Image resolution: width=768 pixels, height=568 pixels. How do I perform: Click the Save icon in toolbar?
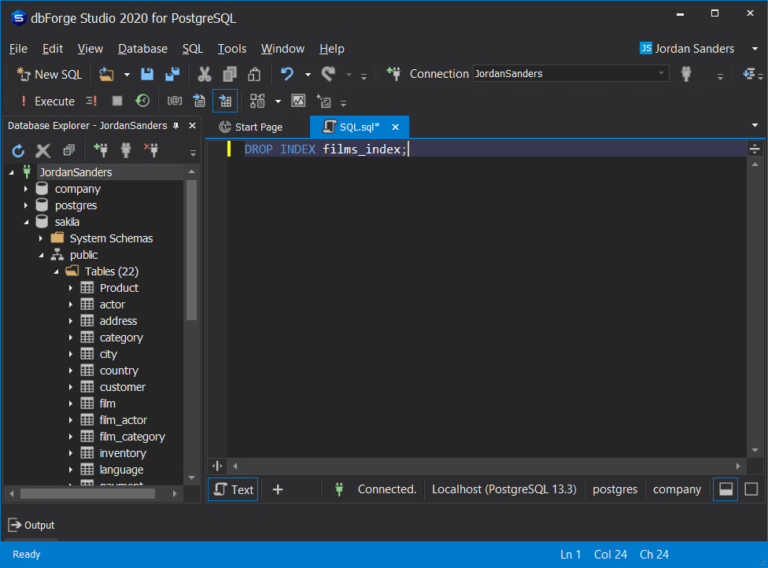point(147,74)
